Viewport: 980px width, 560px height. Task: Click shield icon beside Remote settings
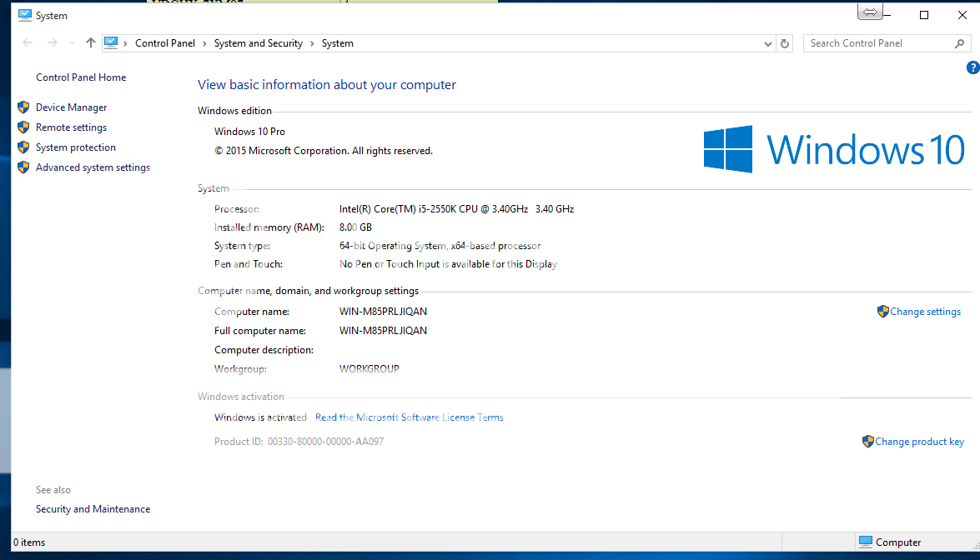coord(23,127)
